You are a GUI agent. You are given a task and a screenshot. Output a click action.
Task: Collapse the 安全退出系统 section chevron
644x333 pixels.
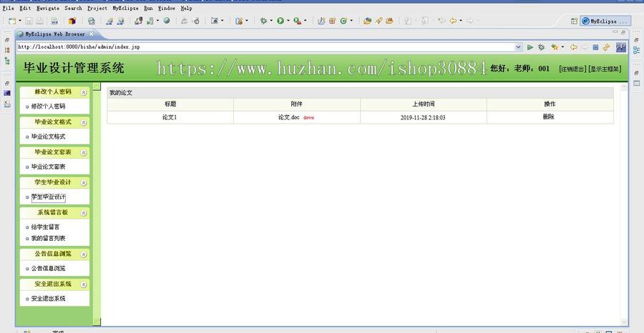[84, 284]
